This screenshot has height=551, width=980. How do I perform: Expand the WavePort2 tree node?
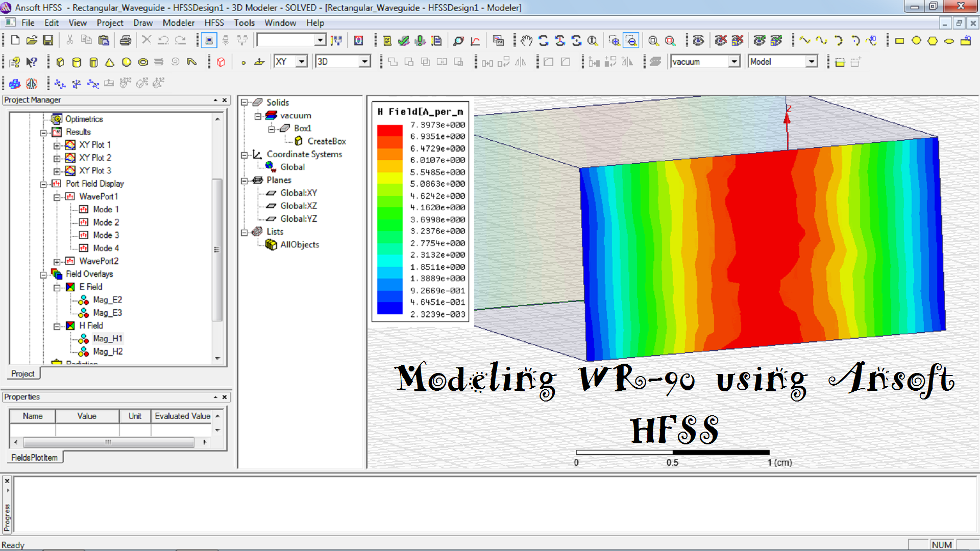click(x=58, y=261)
